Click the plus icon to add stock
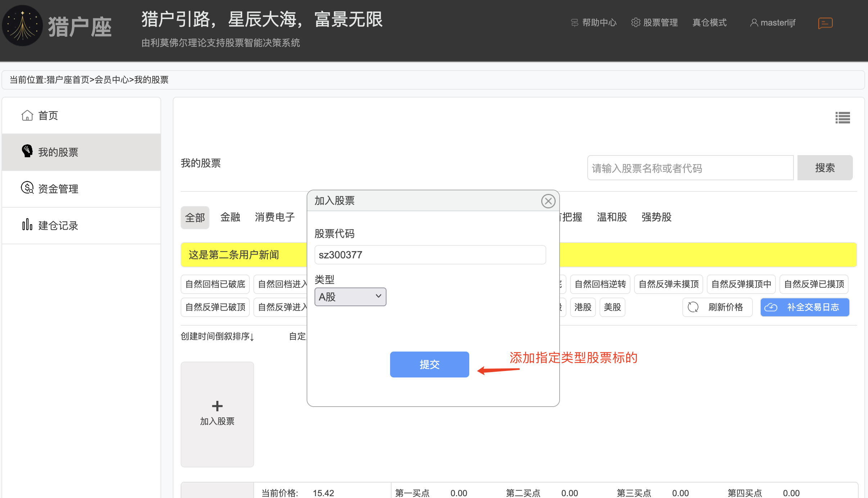Viewport: 868px width, 498px height. pos(217,406)
